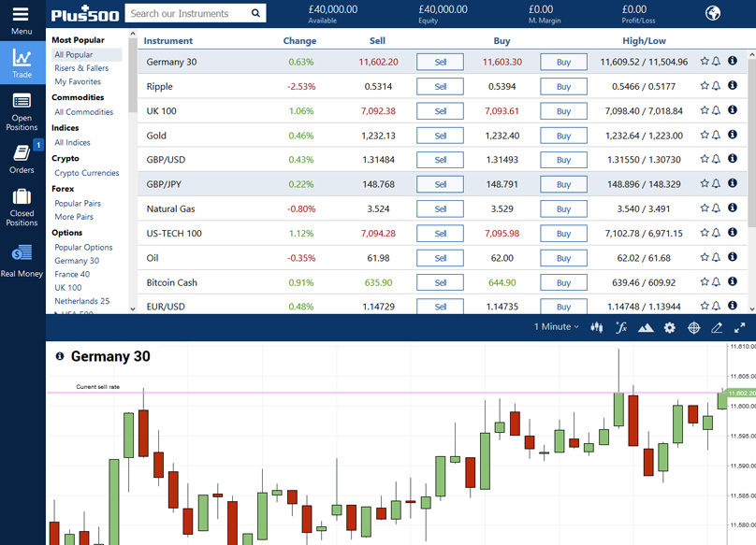
Task: Open Crypto Currencies category
Action: coord(87,173)
